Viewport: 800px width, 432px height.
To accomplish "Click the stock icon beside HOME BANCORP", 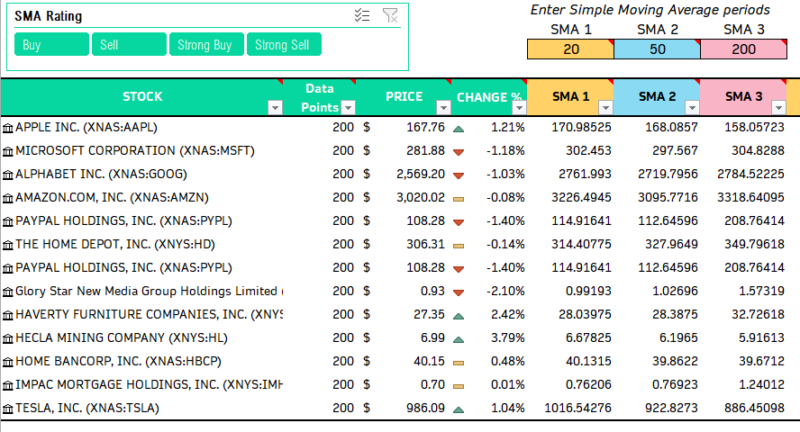I will pyautogui.click(x=8, y=362).
